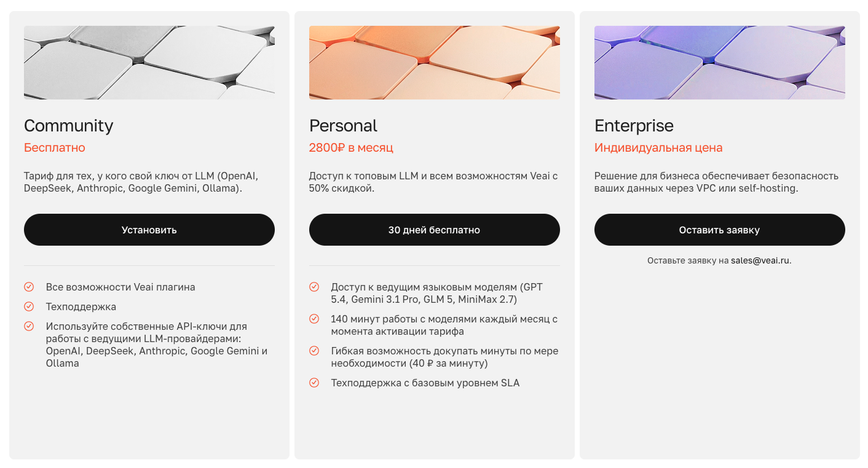The width and height of the screenshot is (868, 468).
Task: Click checkmark icon beside ведущим языковым моделям
Action: 314,287
